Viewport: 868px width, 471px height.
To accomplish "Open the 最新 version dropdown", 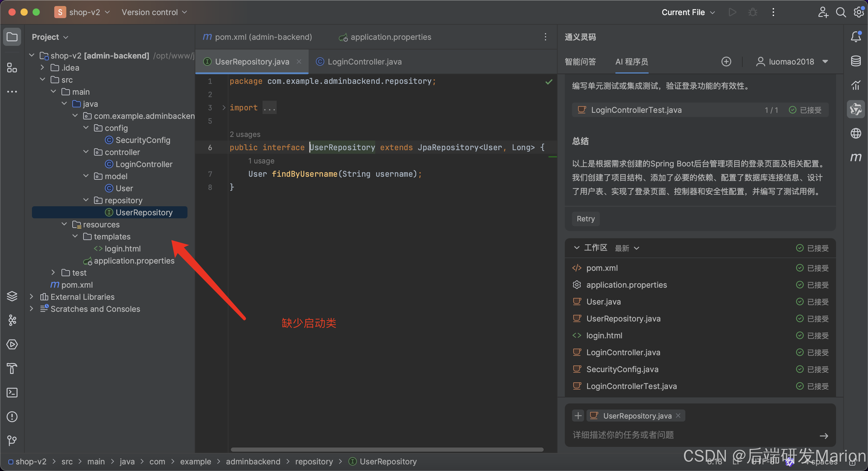I will click(627, 248).
